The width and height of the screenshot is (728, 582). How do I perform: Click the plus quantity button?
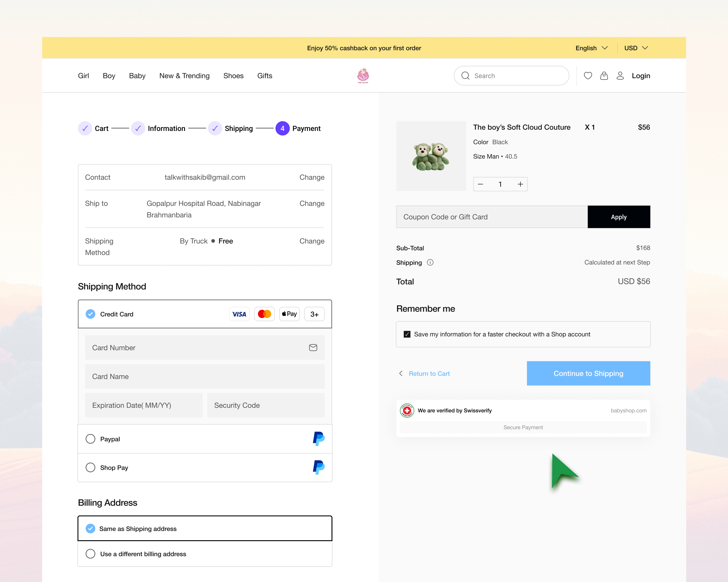(x=520, y=184)
